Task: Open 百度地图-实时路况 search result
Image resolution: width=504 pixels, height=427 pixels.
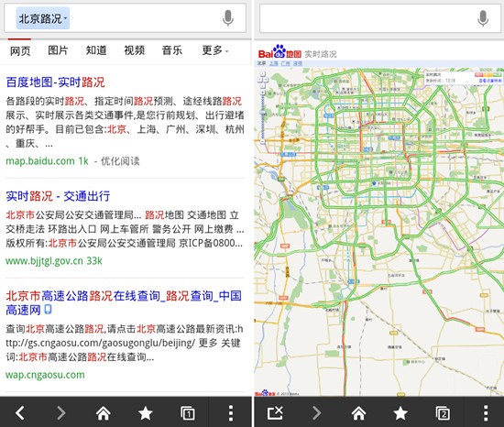Action: pyautogui.click(x=55, y=82)
